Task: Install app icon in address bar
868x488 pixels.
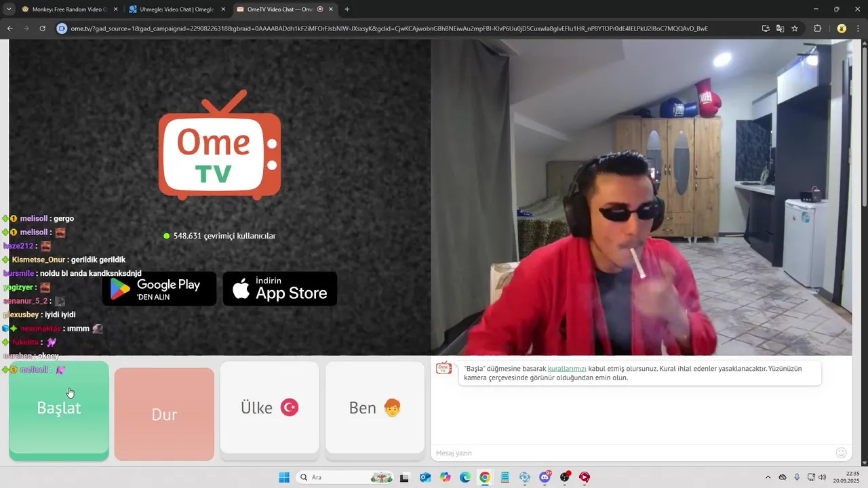Action: tap(766, 28)
